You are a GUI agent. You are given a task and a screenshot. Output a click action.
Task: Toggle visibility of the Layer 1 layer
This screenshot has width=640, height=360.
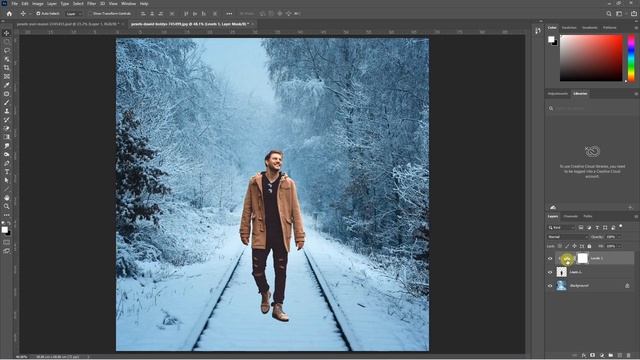[x=550, y=272]
